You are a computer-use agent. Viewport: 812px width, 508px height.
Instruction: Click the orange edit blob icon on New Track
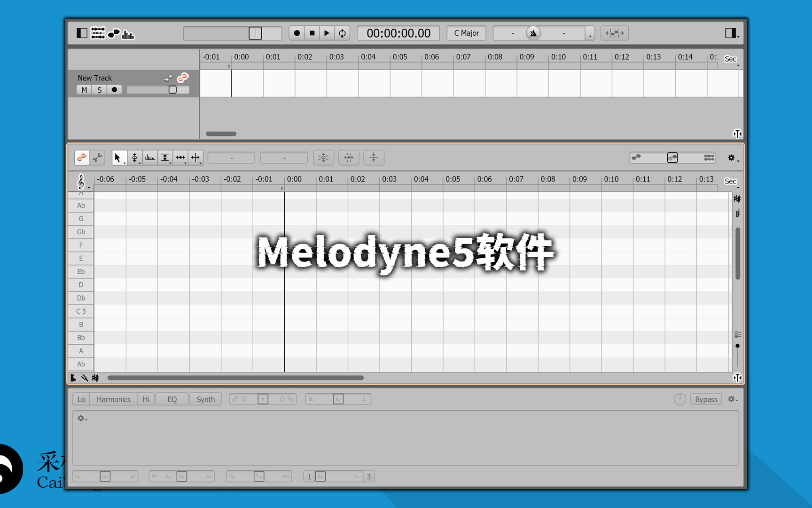click(x=183, y=77)
